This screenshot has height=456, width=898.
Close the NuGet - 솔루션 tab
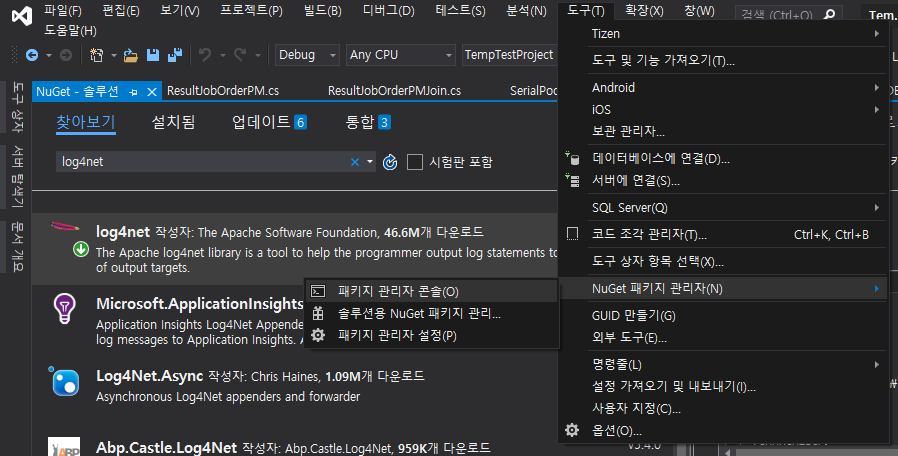point(152,92)
